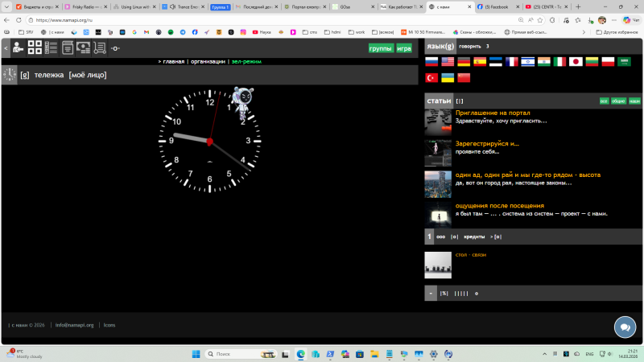Viewport: 644px width, 362px height.
Task: Toggle the green зел-режим mode
Action: pos(246,61)
